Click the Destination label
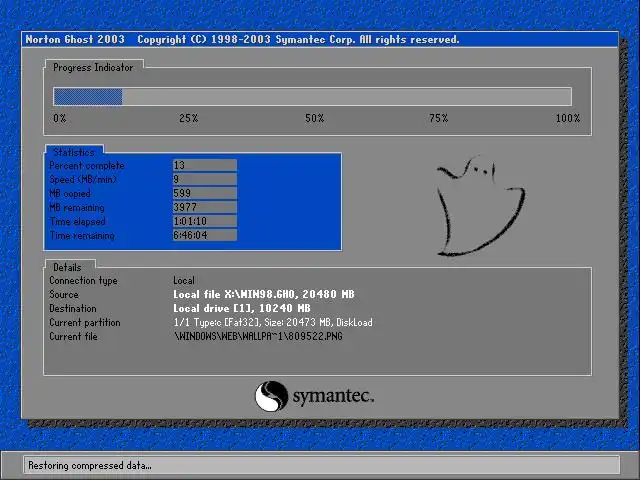The image size is (640, 480). pyautogui.click(x=73, y=308)
